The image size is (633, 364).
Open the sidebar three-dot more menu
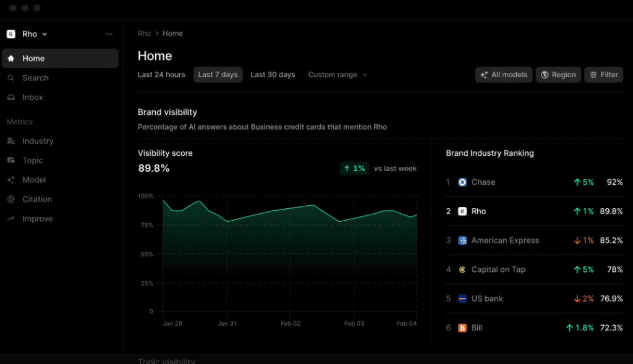click(109, 35)
